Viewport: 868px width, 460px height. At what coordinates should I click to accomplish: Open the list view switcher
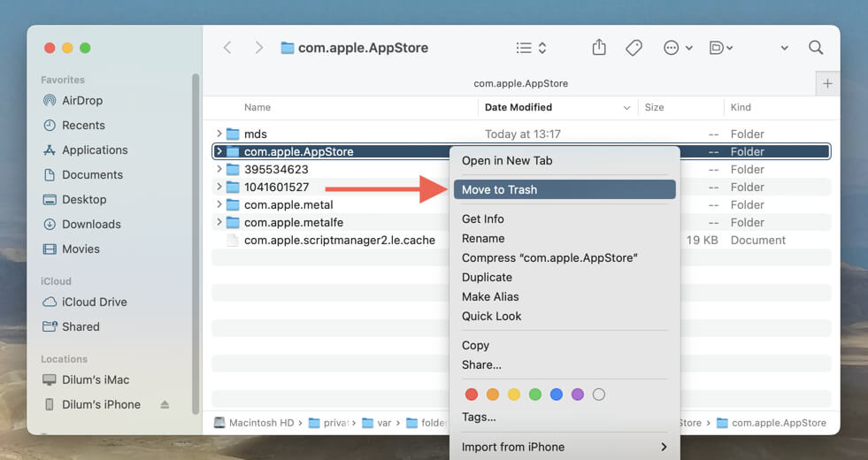click(x=531, y=48)
